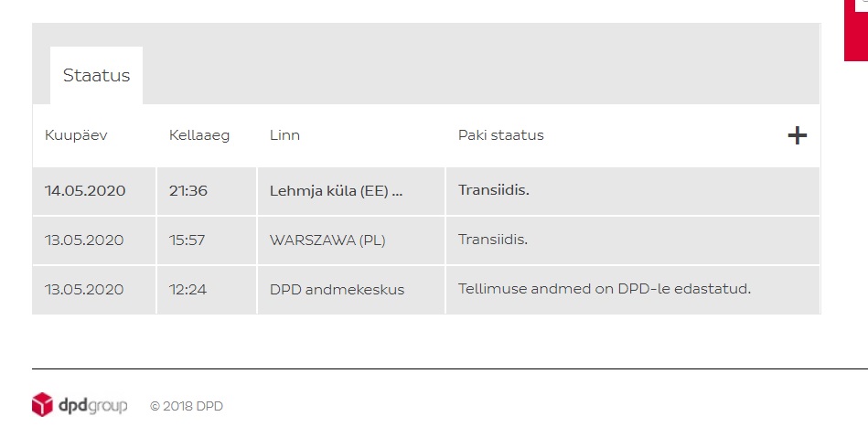Click the red DPD cube icon
The height and width of the screenshot is (427, 868).
[43, 404]
